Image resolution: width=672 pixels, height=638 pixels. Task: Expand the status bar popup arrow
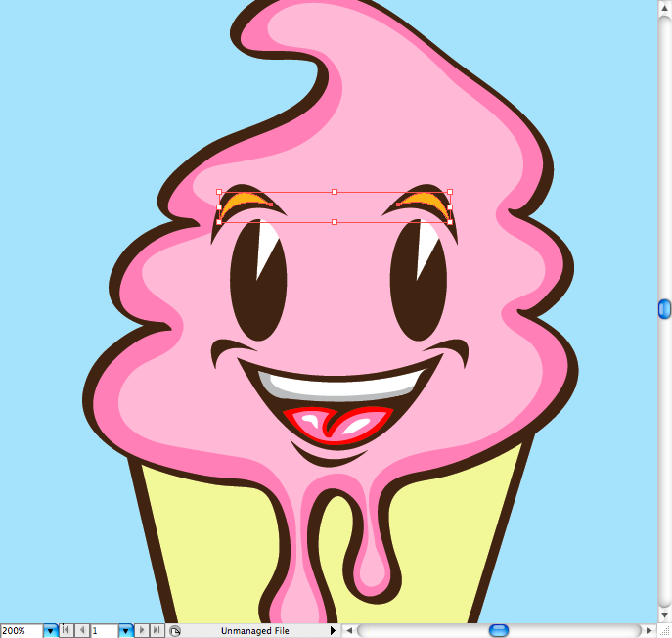(x=333, y=631)
